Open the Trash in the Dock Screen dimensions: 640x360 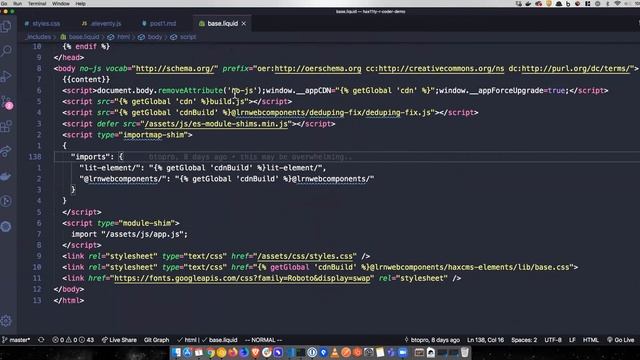click(464, 353)
